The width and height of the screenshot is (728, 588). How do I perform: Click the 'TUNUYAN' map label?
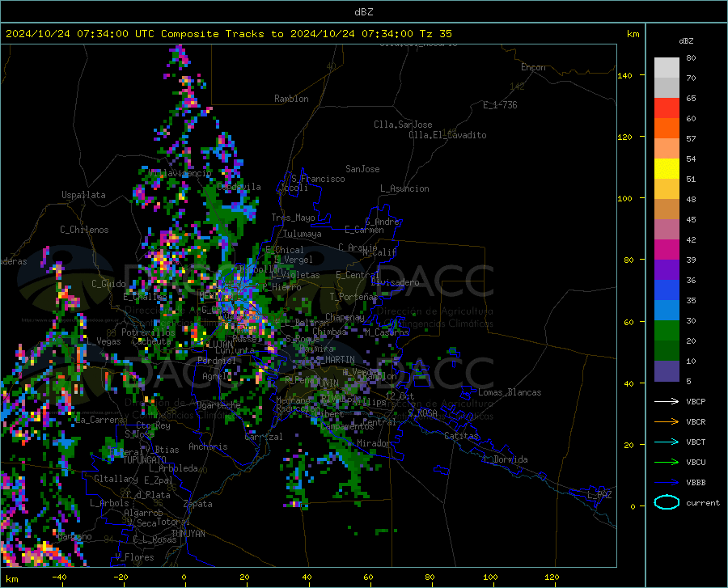188,533
